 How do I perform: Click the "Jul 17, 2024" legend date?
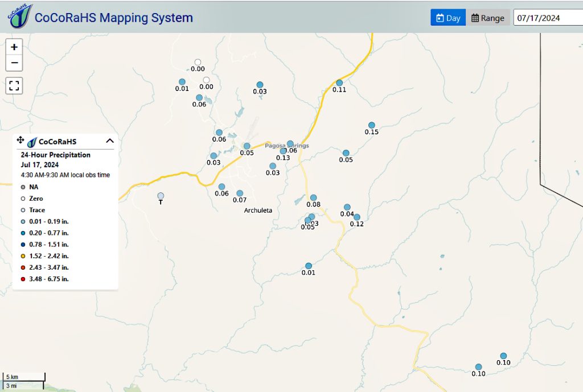(x=40, y=164)
